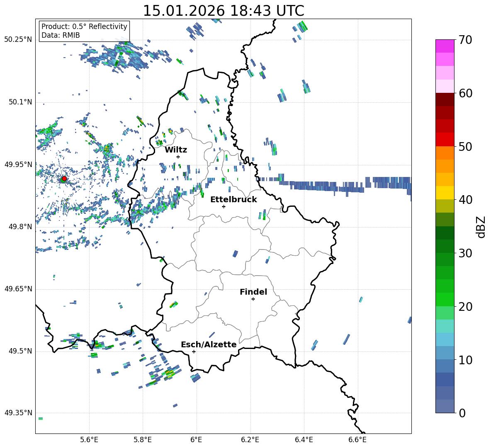Click the Findel station cross marker
This screenshot has width=491, height=448.
253,299
